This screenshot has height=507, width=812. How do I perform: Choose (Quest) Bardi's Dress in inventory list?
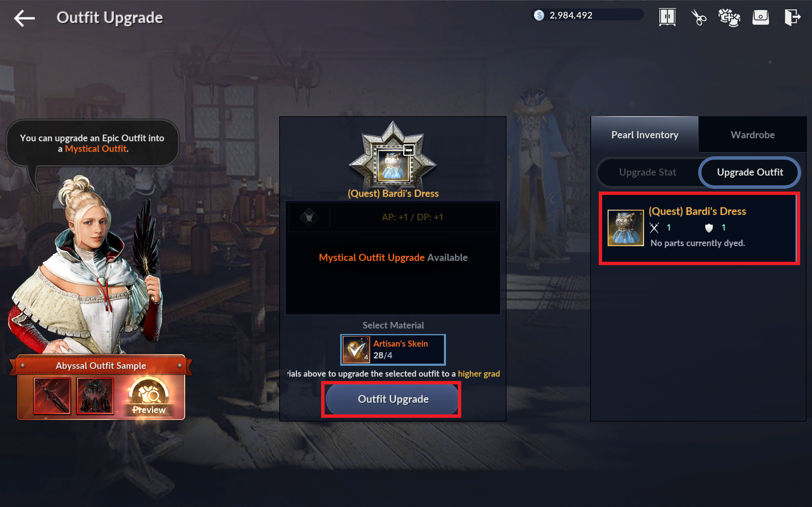click(x=699, y=228)
